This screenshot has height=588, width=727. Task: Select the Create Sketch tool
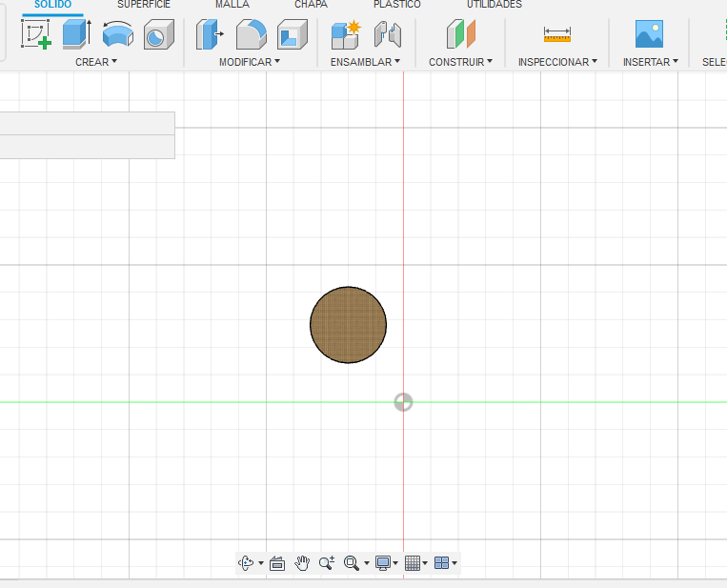point(35,34)
